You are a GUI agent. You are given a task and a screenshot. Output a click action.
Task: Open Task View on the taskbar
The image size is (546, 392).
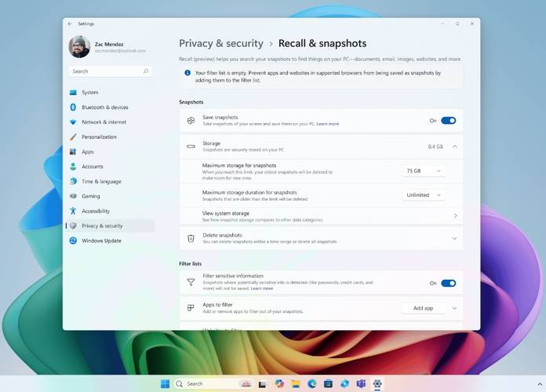coord(263,384)
